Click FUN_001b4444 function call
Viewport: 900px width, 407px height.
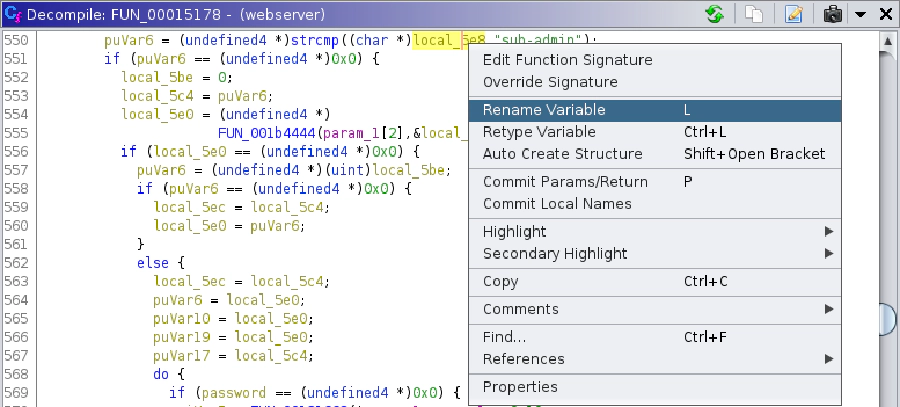point(267,133)
